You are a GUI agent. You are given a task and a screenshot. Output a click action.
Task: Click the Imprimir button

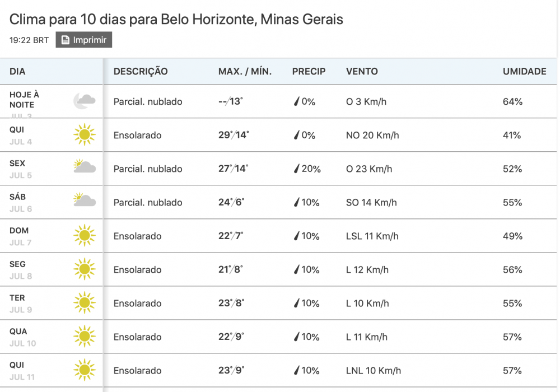point(83,39)
